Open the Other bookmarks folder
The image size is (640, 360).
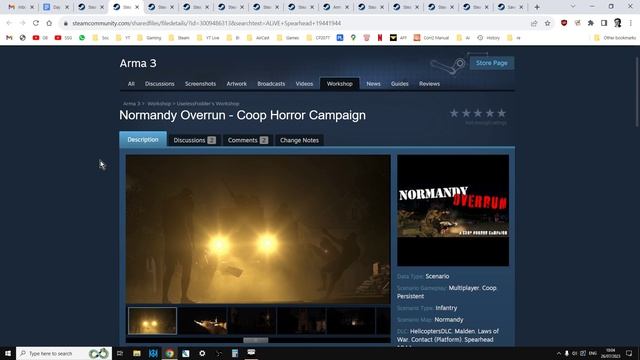615,38
